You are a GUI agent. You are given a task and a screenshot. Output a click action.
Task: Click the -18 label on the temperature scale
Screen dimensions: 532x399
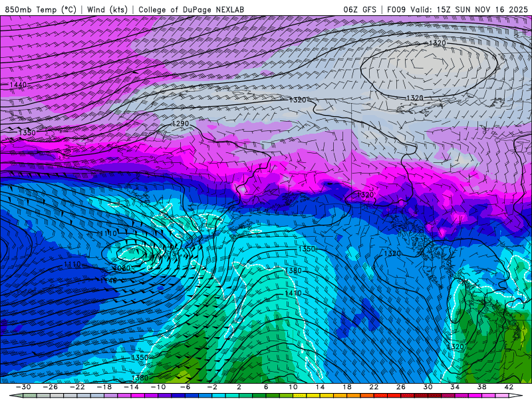pyautogui.click(x=104, y=387)
